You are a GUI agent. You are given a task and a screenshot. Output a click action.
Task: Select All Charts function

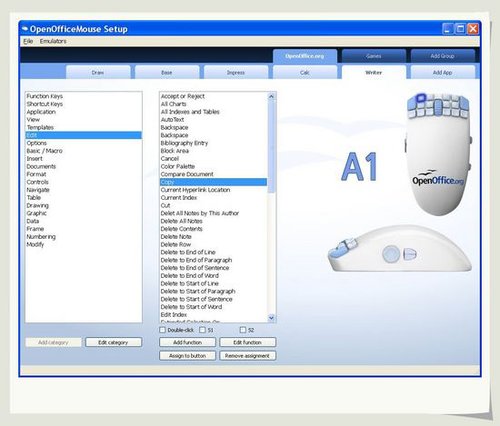tap(174, 104)
